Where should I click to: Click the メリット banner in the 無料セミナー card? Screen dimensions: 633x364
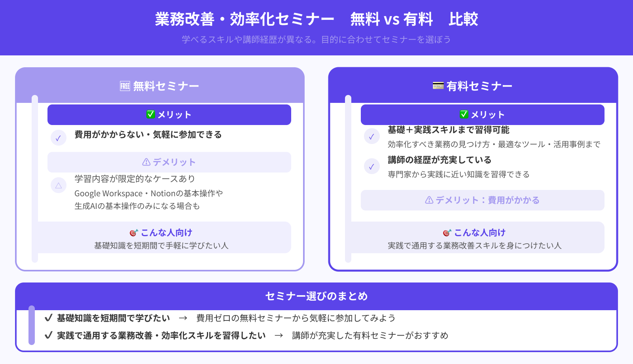coord(169,114)
